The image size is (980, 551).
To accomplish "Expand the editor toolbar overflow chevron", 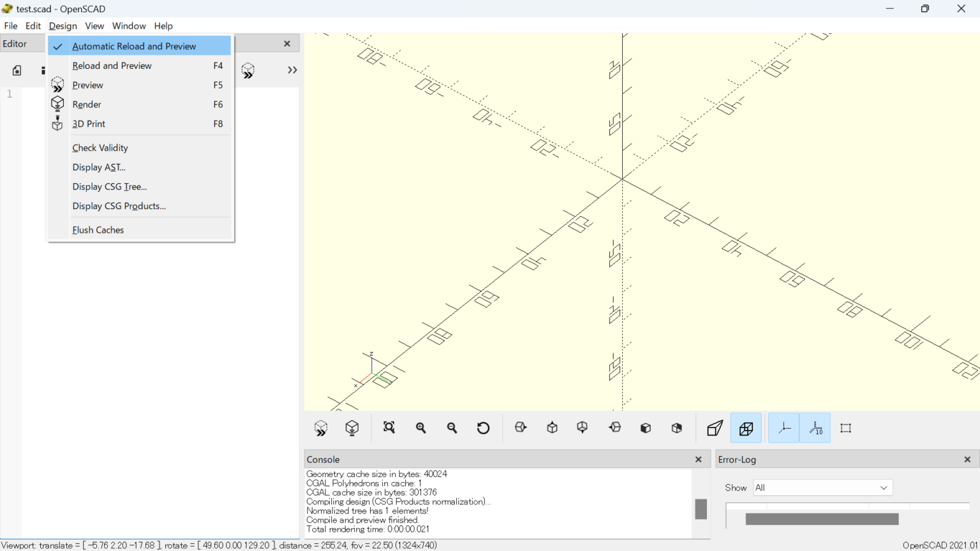I will click(x=292, y=70).
